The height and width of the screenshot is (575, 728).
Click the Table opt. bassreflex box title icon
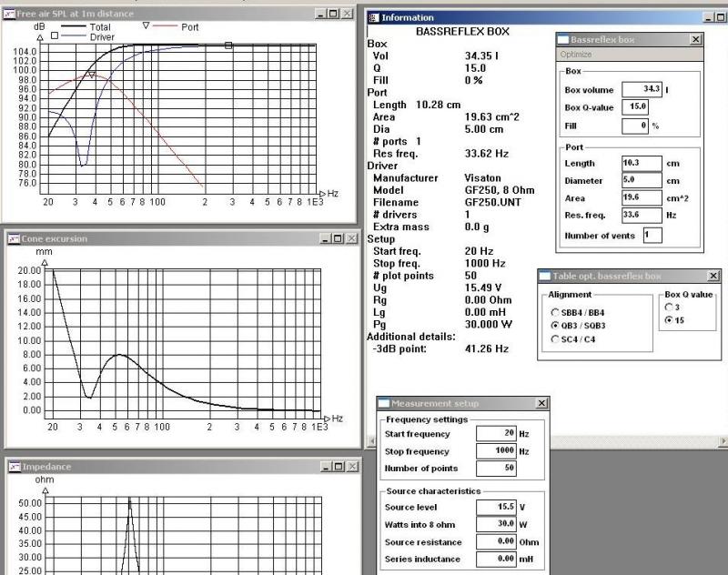click(545, 276)
